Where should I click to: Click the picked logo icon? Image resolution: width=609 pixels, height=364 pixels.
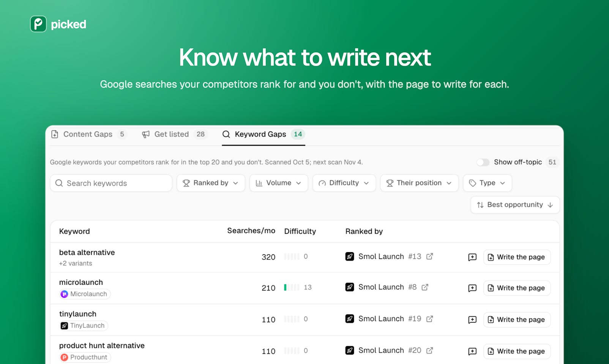[x=38, y=24]
